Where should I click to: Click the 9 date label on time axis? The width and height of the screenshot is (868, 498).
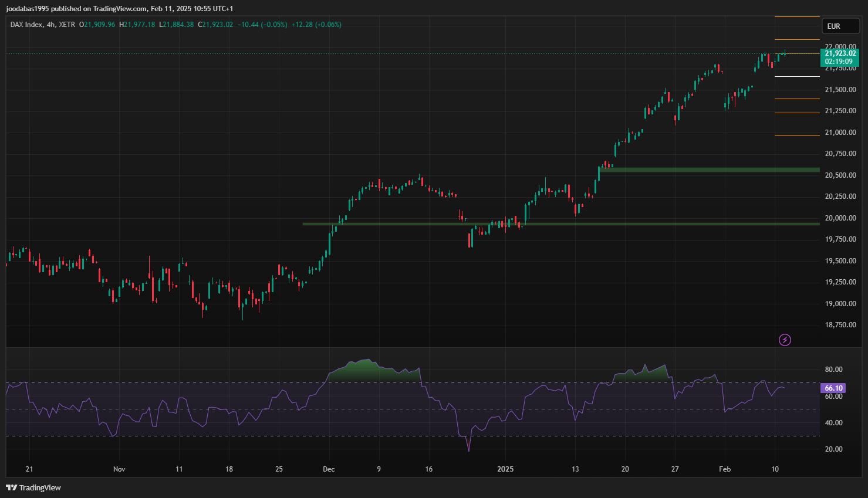(x=379, y=469)
